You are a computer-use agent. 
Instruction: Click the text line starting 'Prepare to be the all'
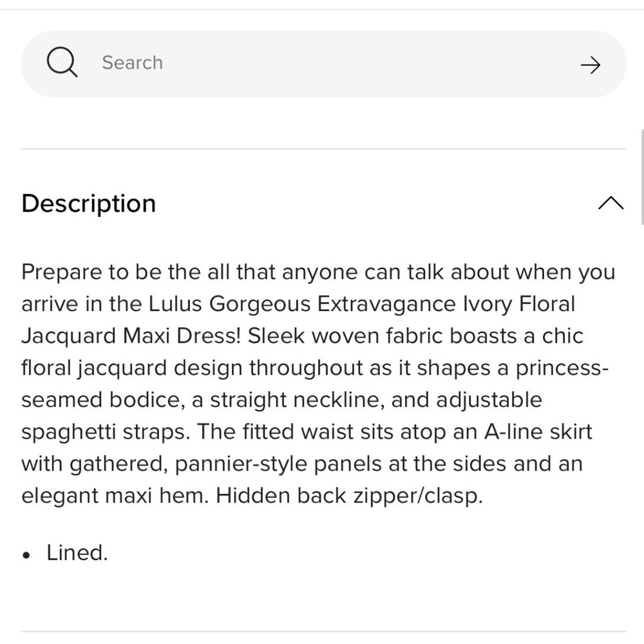click(x=318, y=272)
